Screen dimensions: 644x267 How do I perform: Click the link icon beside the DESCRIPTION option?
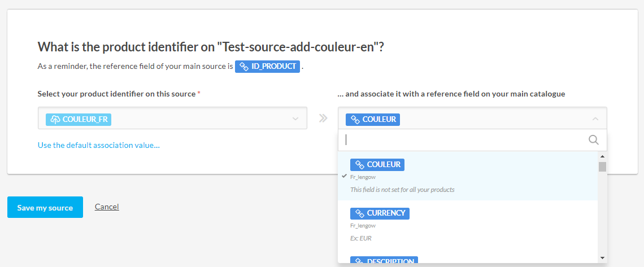[x=359, y=261]
